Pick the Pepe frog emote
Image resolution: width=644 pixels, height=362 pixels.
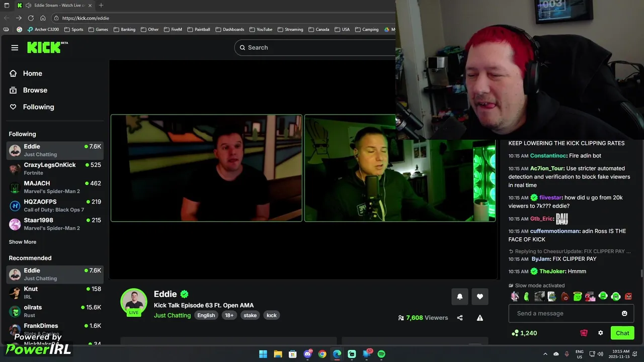click(552, 297)
